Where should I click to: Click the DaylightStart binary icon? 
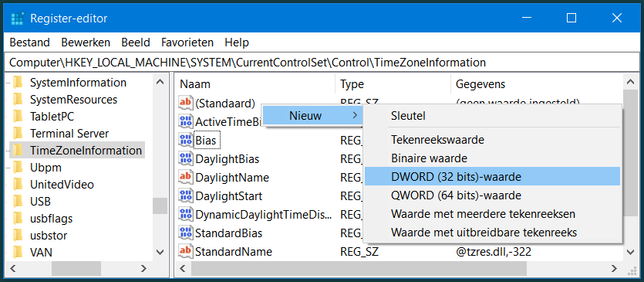click(x=186, y=196)
